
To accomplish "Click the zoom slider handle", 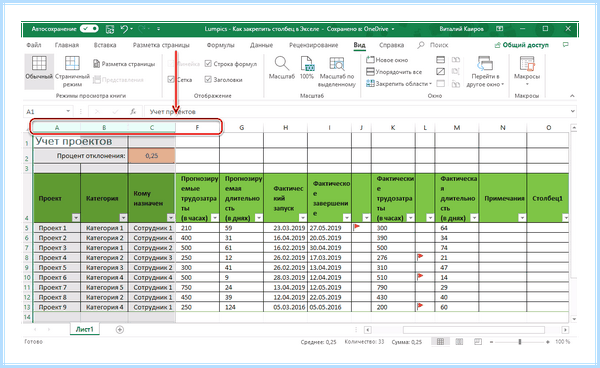I will coord(520,342).
